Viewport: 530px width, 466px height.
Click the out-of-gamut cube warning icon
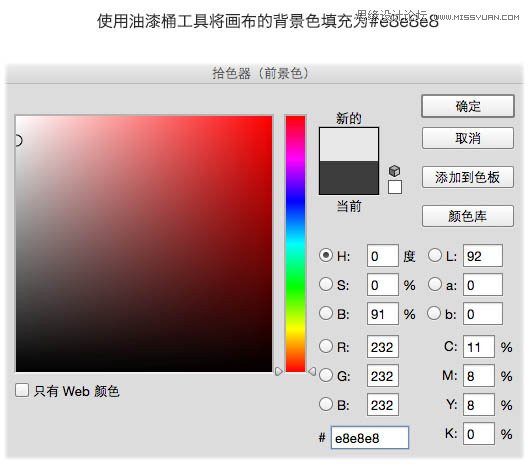point(394,171)
